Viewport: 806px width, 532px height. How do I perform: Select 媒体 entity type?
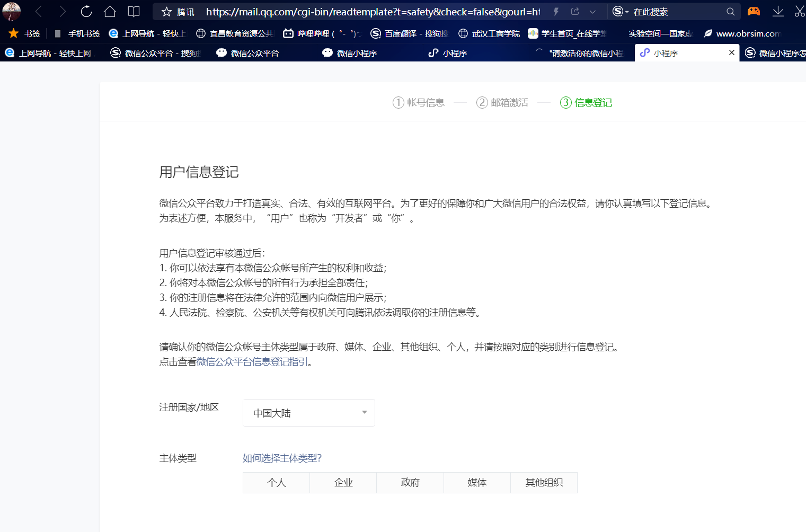click(x=477, y=483)
